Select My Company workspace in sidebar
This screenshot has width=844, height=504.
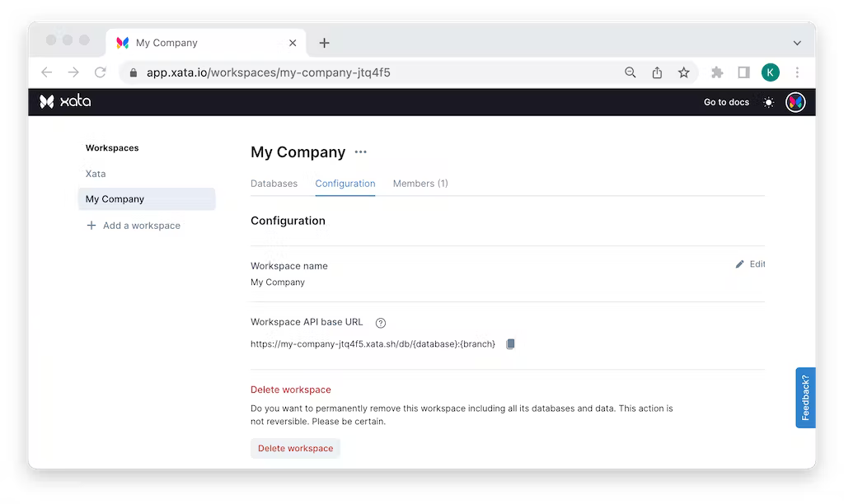[x=147, y=199]
